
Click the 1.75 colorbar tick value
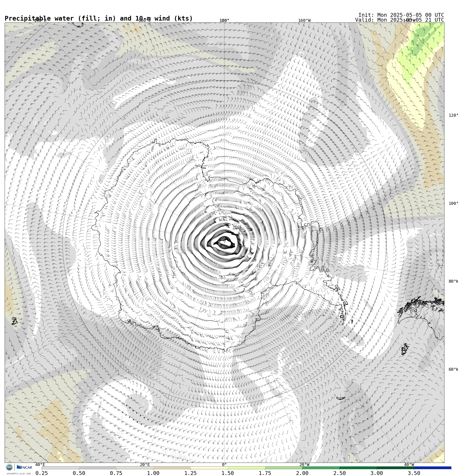pos(265,473)
